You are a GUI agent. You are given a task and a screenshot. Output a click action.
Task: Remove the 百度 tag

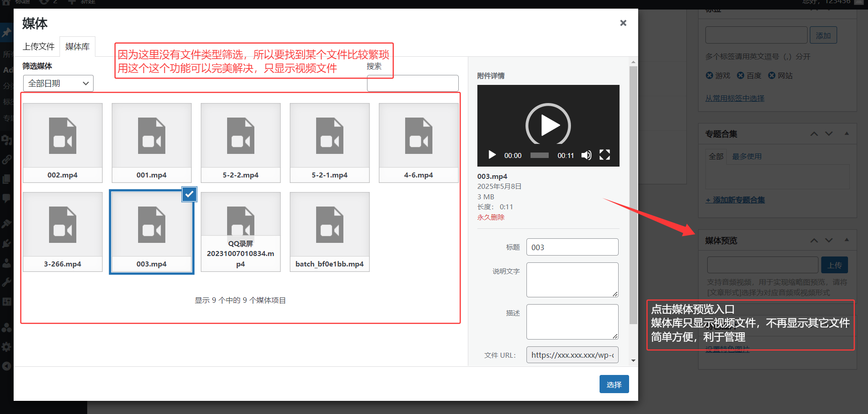pyautogui.click(x=740, y=75)
